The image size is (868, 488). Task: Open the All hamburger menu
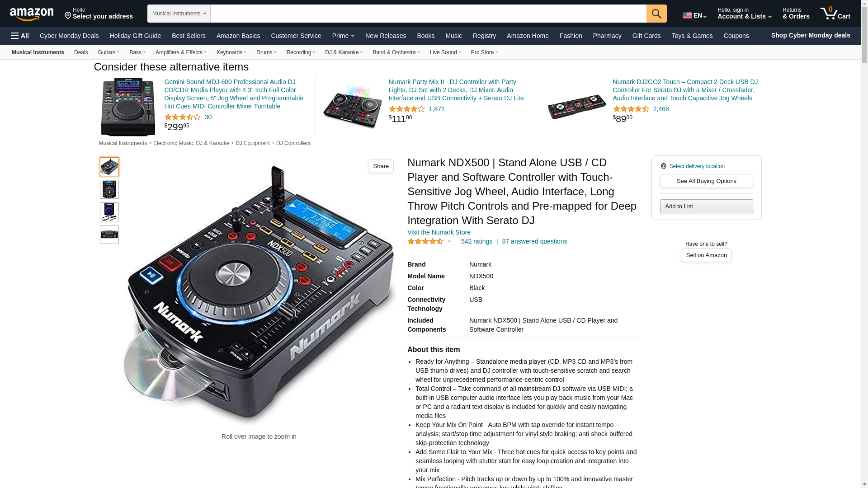pos(20,36)
